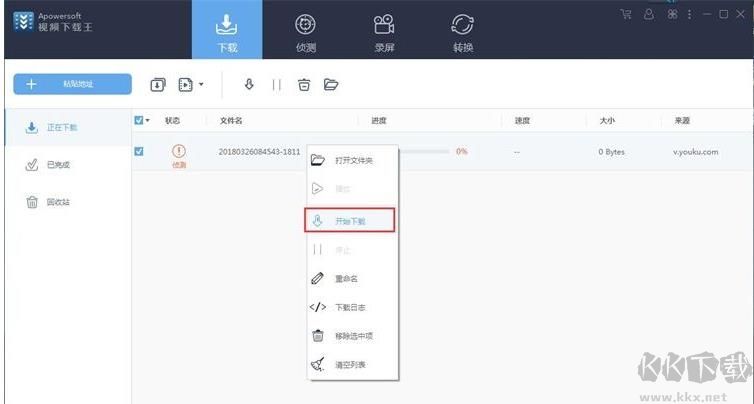Choose 重命名 (Rename) in context menu
The image size is (754, 404).
coord(352,278)
